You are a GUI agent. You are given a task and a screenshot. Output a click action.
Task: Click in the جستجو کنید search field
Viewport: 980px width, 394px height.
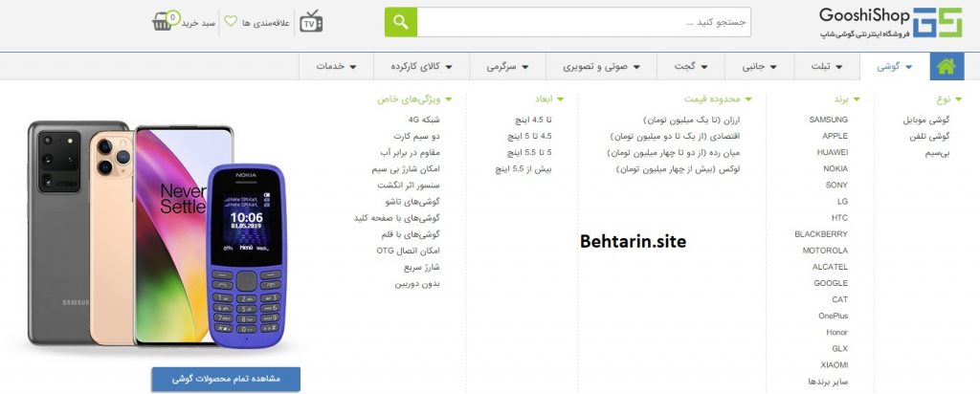pyautogui.click(x=584, y=22)
